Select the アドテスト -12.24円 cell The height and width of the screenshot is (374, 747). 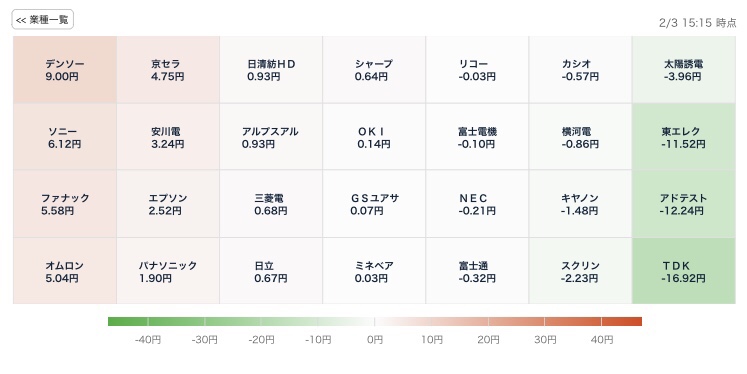click(x=684, y=204)
